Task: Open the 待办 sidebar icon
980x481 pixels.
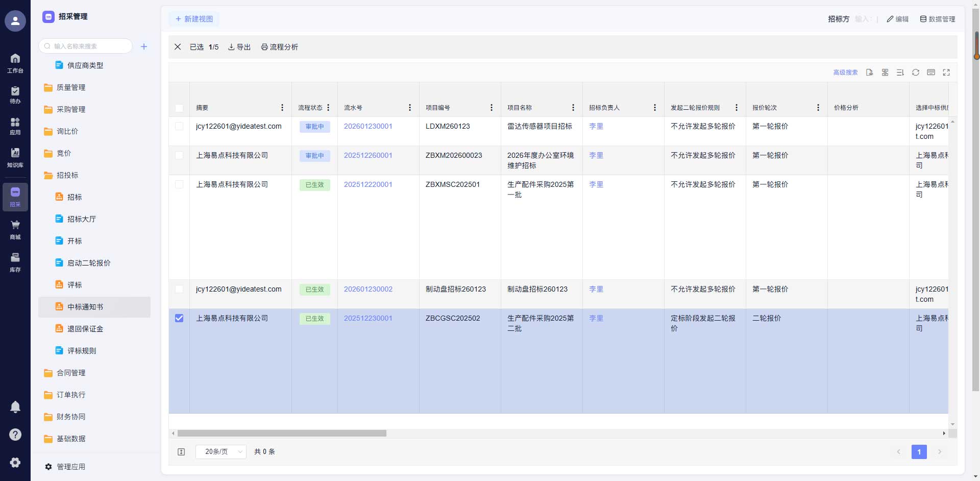Action: tap(15, 94)
